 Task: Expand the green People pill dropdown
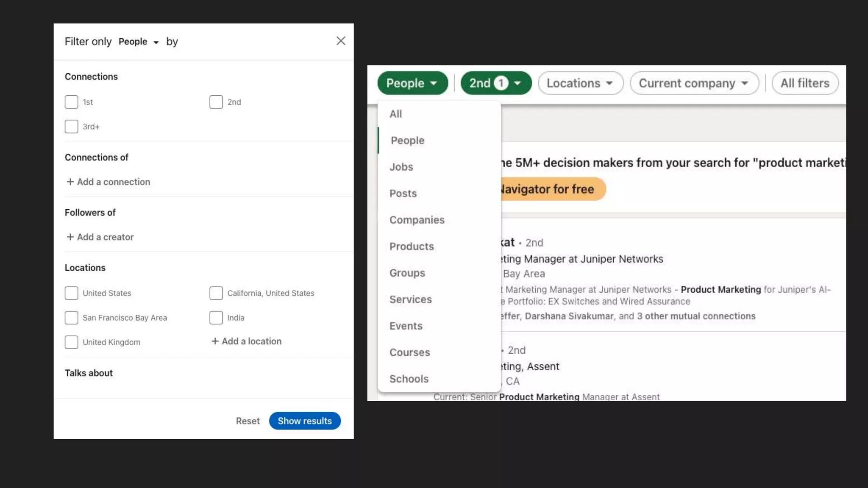pos(412,83)
